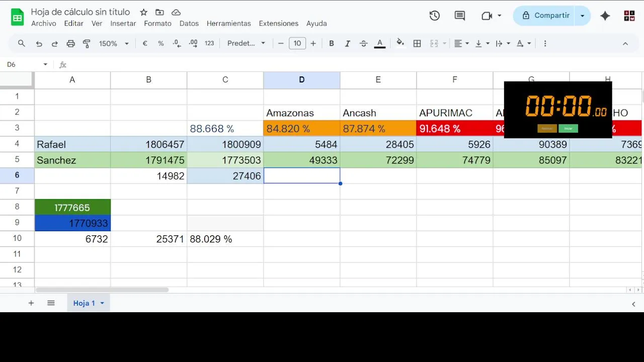Image resolution: width=644 pixels, height=362 pixels.
Task: Open the fill color picker
Action: point(400,43)
